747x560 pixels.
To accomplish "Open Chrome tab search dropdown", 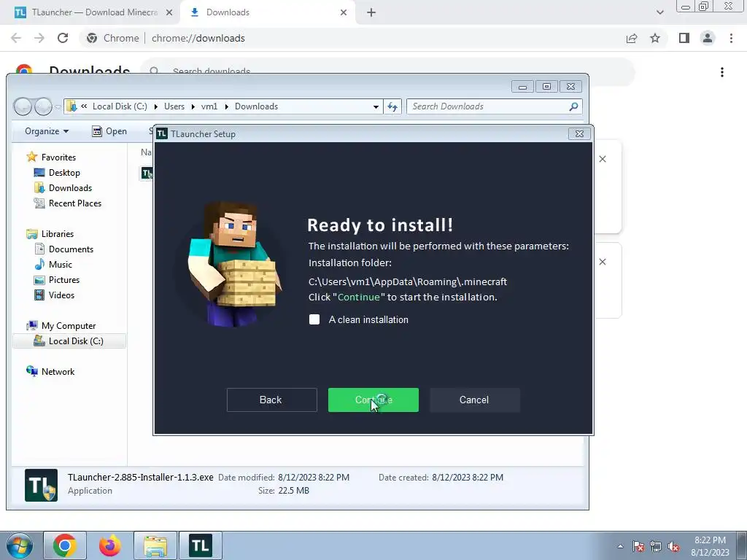I will 659,12.
